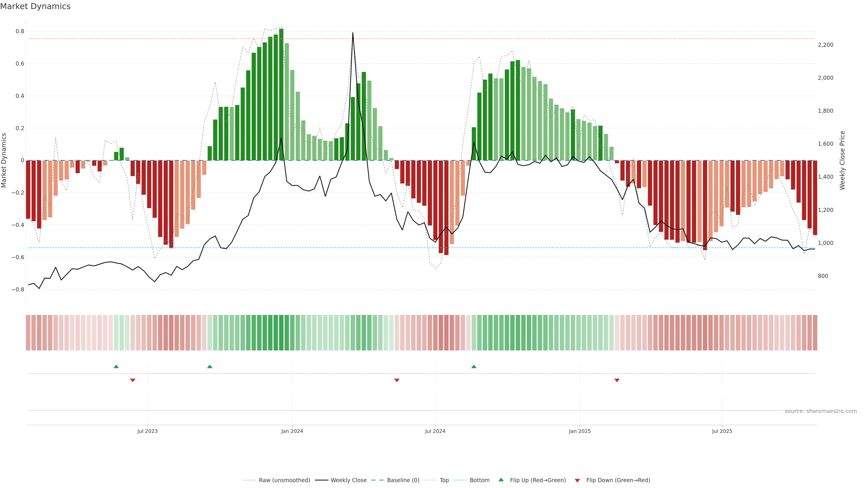Screen dimensions: 868x488
Task: Click the green triangle icon in the legend
Action: tap(501, 480)
